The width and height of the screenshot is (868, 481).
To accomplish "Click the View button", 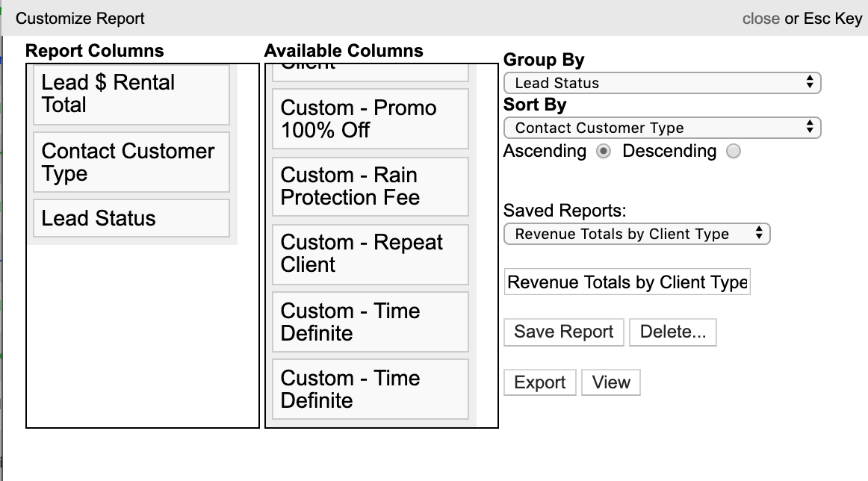I will point(610,382).
